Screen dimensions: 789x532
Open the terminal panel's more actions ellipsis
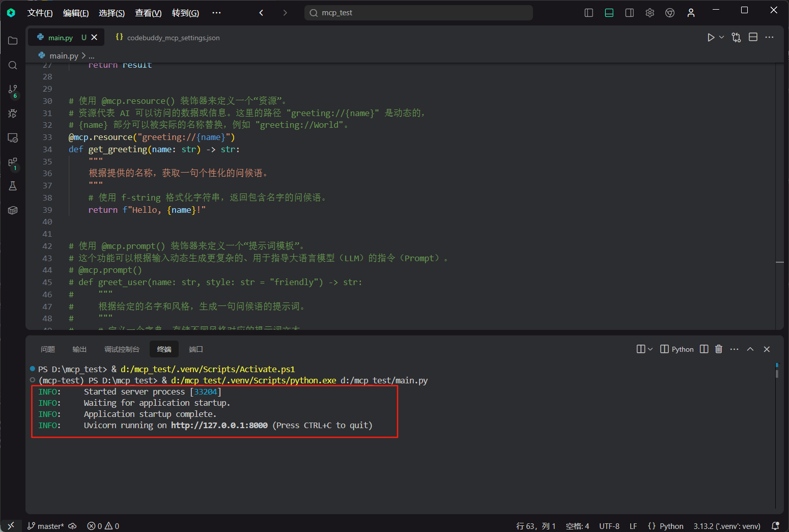[734, 349]
